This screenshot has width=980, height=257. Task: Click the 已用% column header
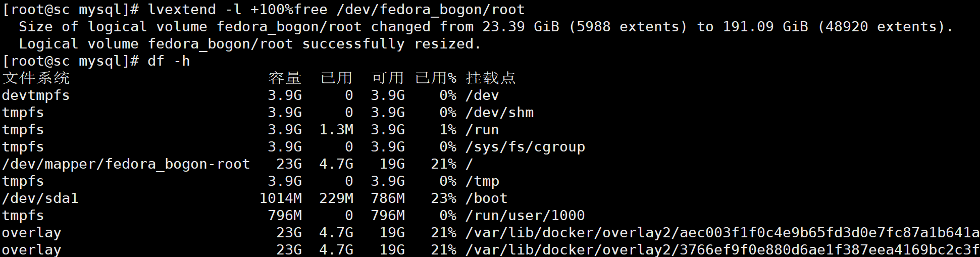pyautogui.click(x=435, y=78)
